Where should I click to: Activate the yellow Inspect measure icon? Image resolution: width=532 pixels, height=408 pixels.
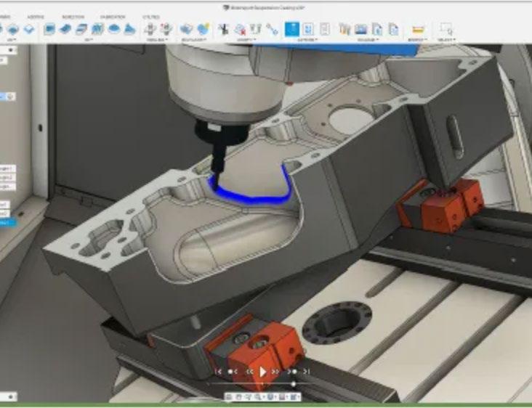point(418,30)
